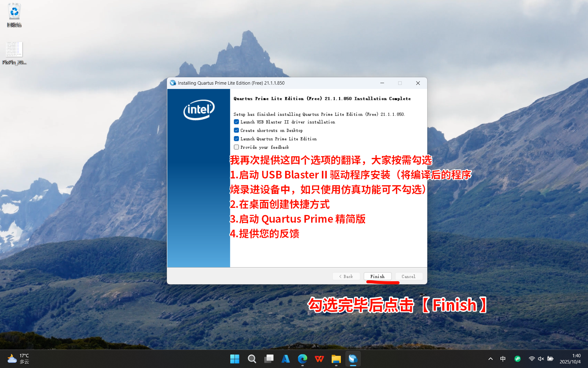Expand hidden system tray icons chevron

tap(490, 359)
